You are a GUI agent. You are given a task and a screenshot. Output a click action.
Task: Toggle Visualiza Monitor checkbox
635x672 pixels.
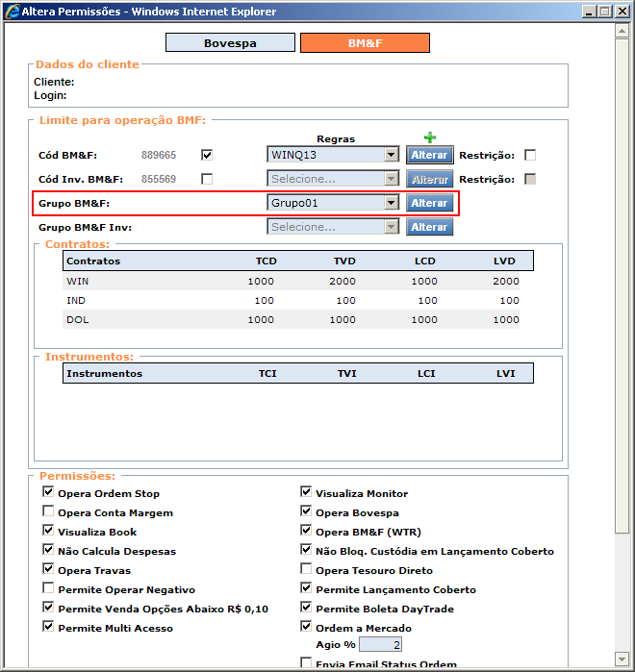point(306,491)
